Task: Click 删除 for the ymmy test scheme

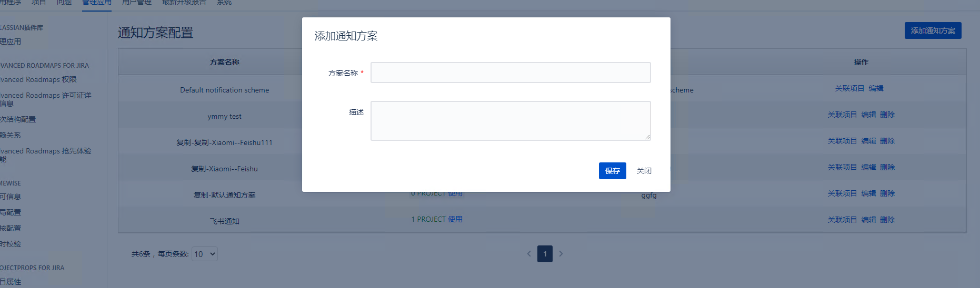Action: pyautogui.click(x=887, y=115)
